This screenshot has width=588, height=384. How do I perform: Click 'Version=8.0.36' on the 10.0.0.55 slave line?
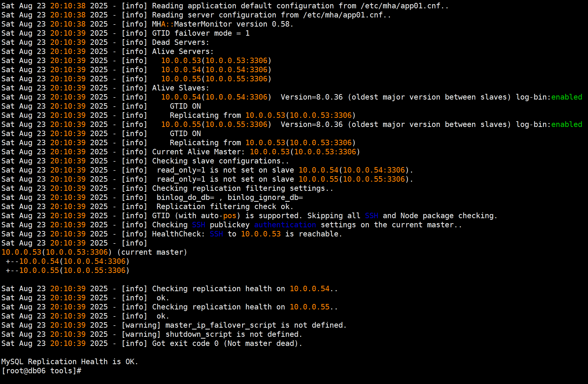pyautogui.click(x=312, y=124)
